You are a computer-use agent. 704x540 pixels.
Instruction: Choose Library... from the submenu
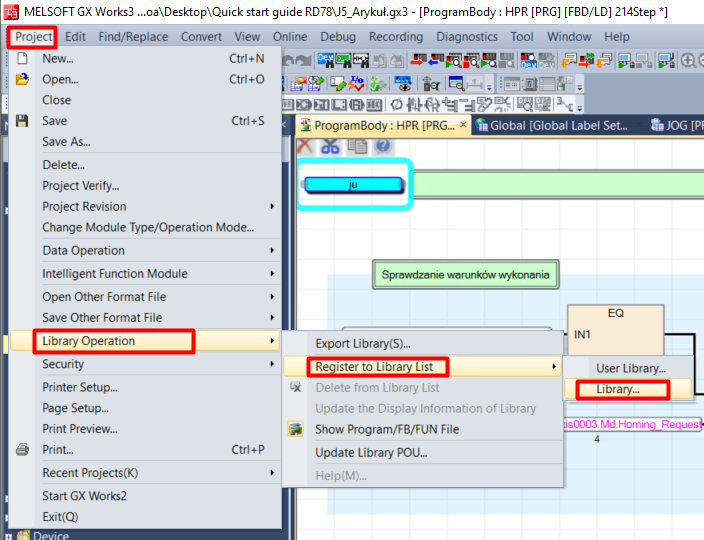click(x=628, y=389)
